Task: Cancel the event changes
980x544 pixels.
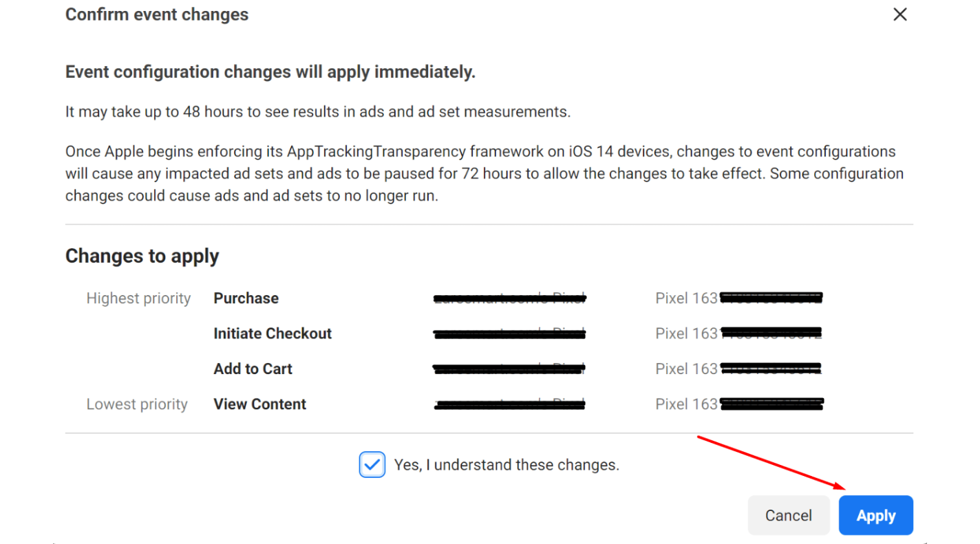Action: point(788,515)
